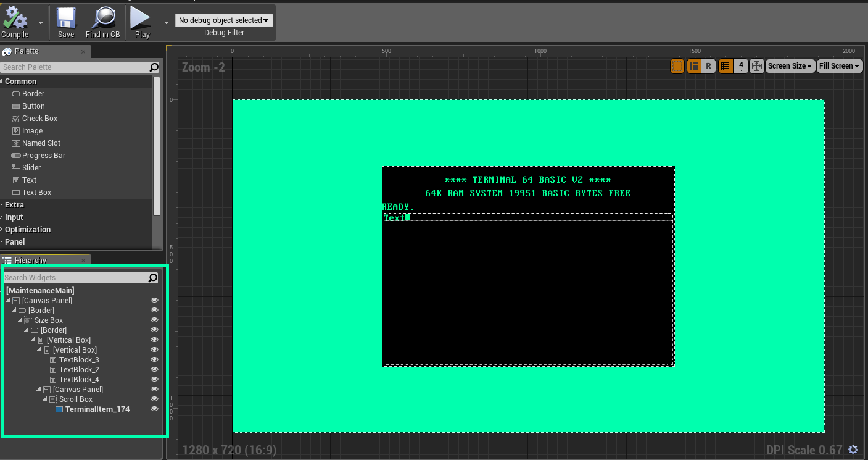The height and width of the screenshot is (460, 868).
Task: Choose Named Slot in the Palette
Action: click(x=36, y=143)
